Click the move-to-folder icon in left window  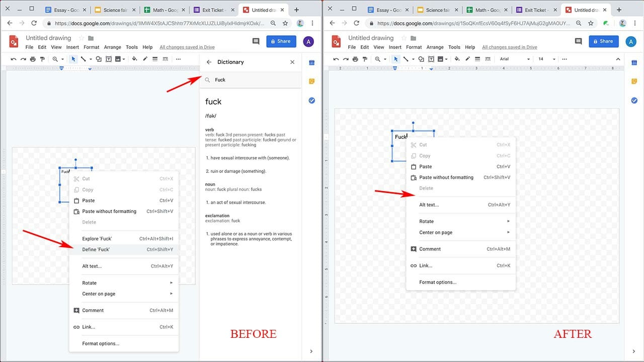(x=91, y=38)
